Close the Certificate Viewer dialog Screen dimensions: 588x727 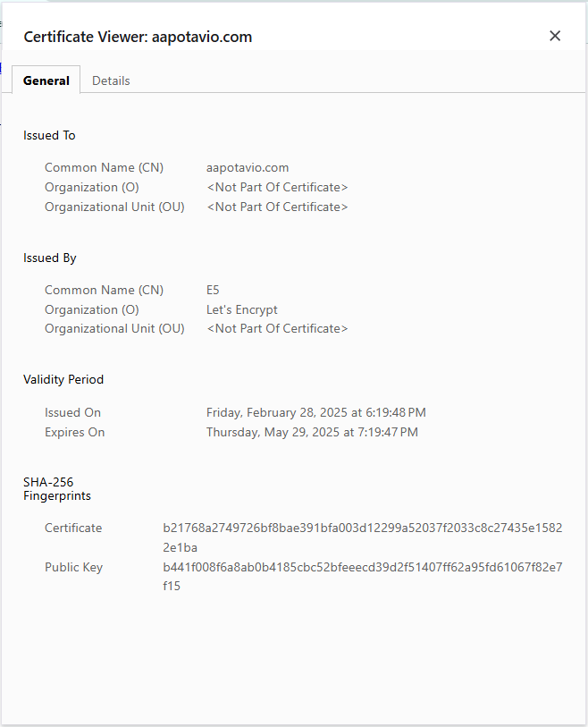coord(555,36)
